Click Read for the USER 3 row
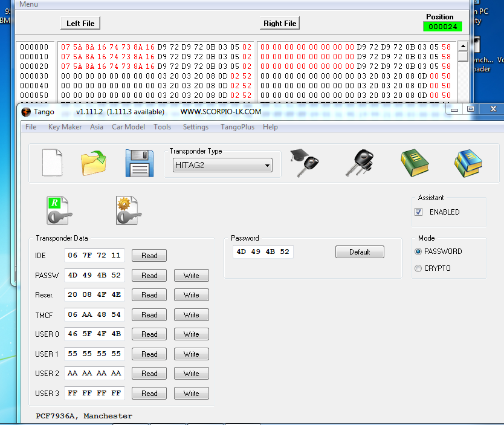Viewport: 504px width, 425px height. (x=149, y=393)
